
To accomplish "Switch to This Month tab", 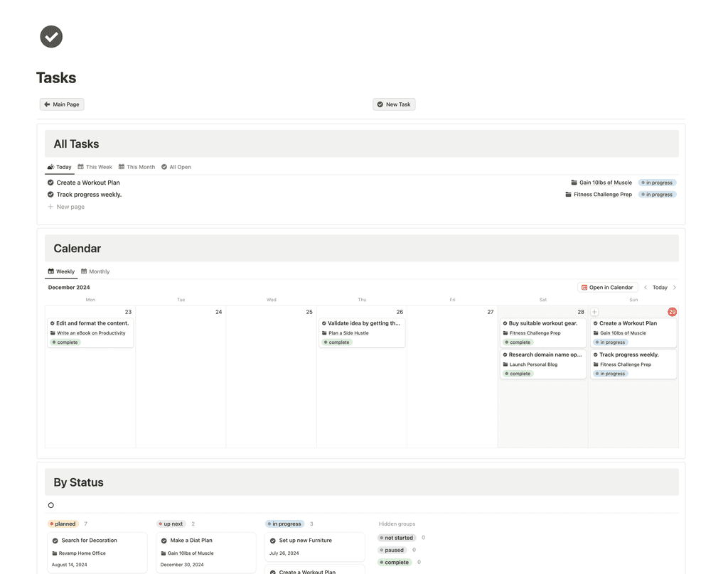I will tap(136, 167).
